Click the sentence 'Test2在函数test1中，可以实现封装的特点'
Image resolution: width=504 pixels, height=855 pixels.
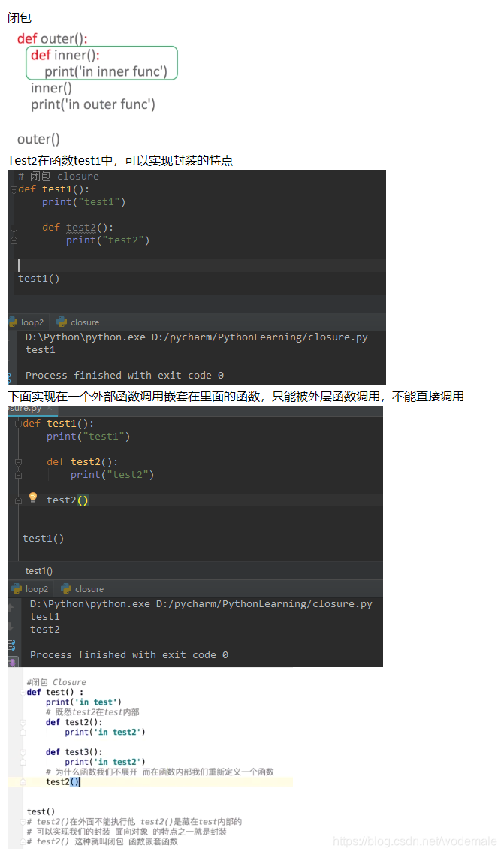pyautogui.click(x=120, y=160)
